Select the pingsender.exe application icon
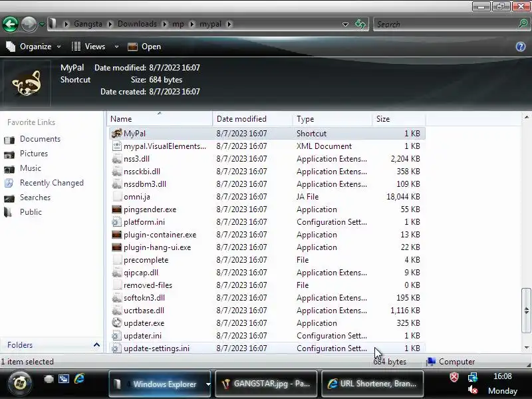Viewport: 532px width, 399px height. pyautogui.click(x=117, y=209)
